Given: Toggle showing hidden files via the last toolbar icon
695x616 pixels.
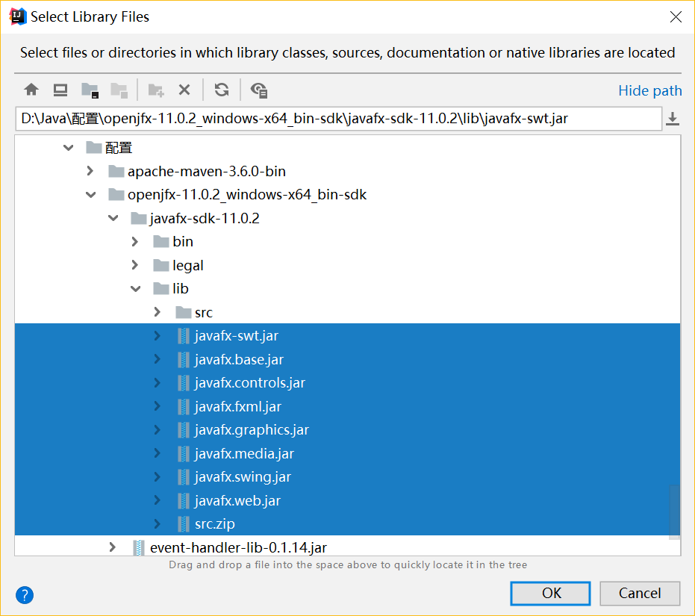Looking at the screenshot, I should (x=258, y=90).
